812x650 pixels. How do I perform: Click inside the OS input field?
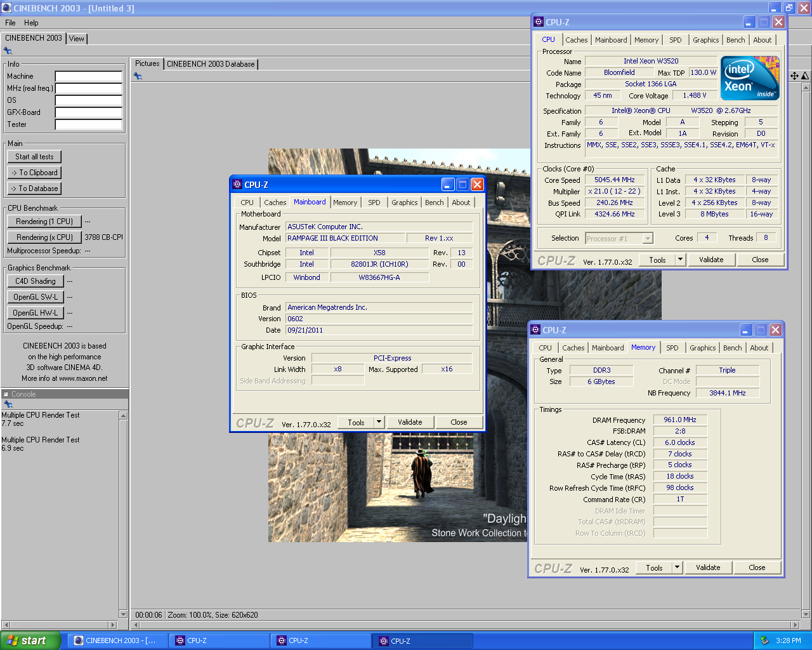(89, 100)
